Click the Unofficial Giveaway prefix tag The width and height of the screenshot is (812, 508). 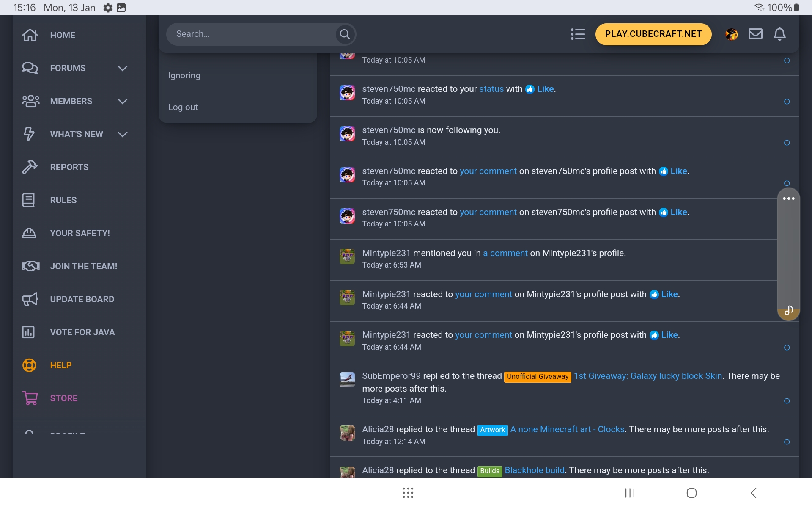538,377
